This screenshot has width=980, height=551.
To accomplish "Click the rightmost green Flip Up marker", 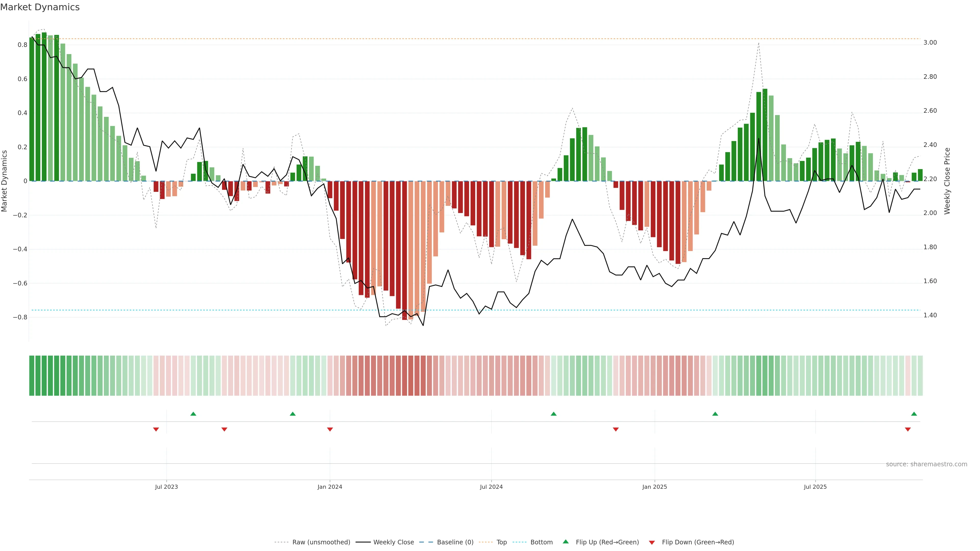I will [914, 414].
